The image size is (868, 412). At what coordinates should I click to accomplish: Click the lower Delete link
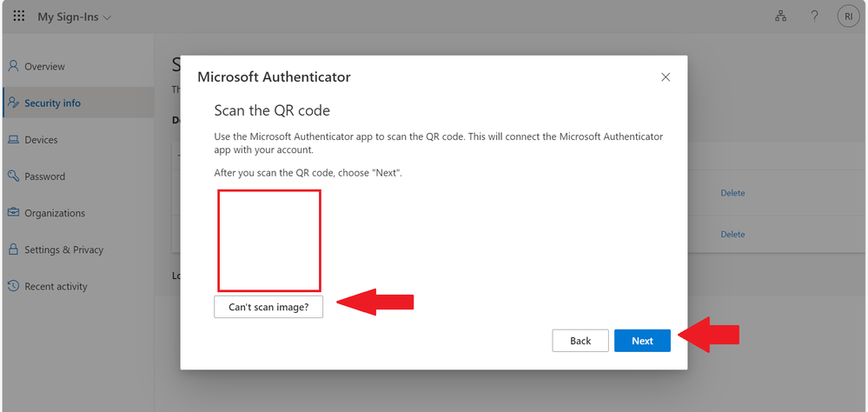732,234
